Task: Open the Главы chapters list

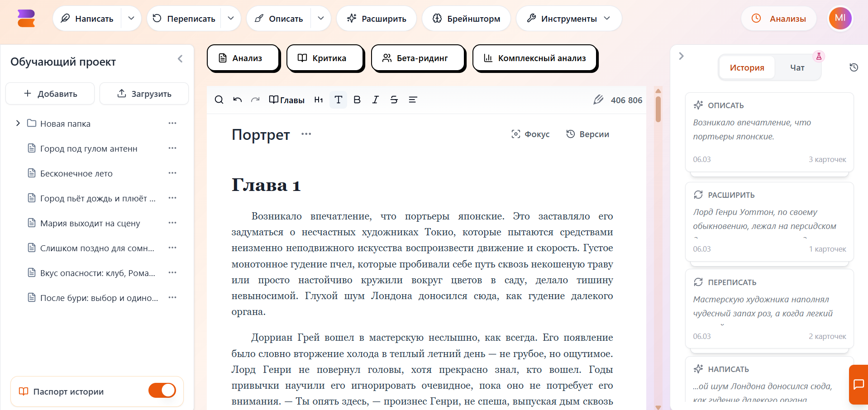Action: click(x=287, y=100)
